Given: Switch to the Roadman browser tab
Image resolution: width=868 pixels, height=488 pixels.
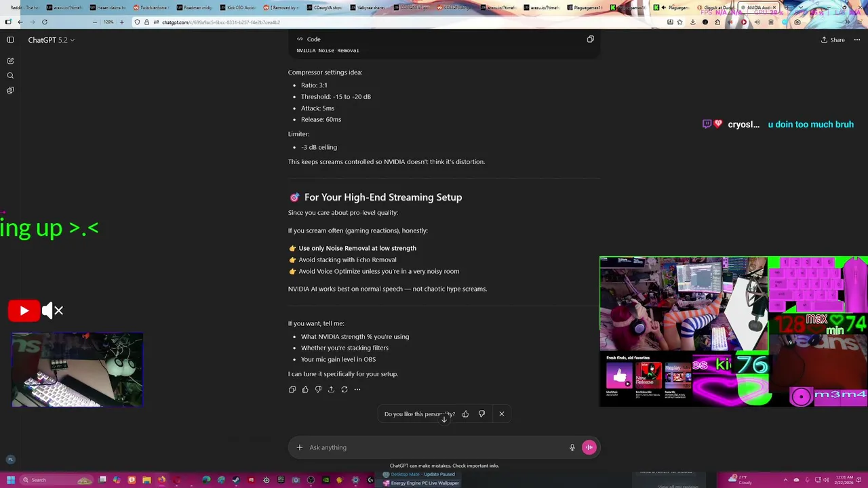Looking at the screenshot, I should pyautogui.click(x=196, y=7).
